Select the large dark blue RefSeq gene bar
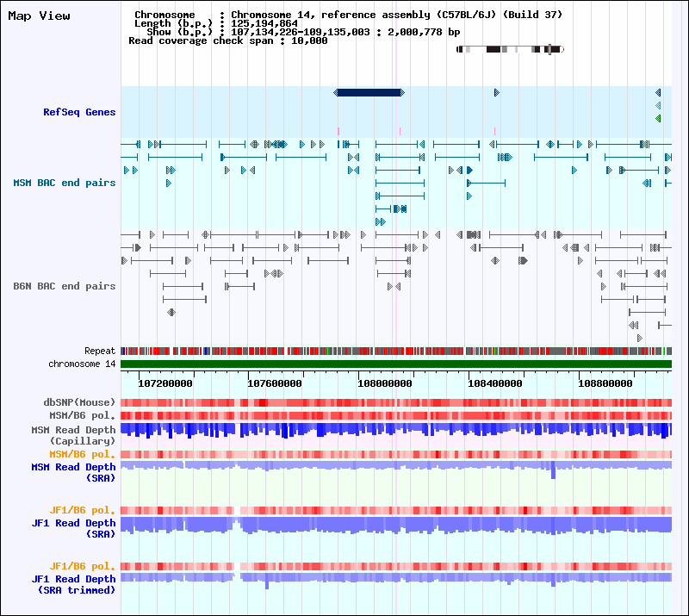 pos(369,92)
